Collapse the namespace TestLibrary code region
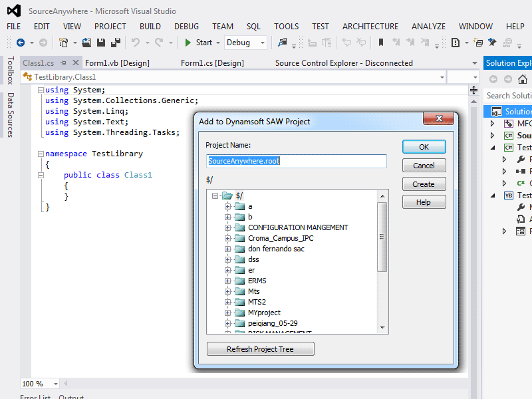 click(41, 154)
